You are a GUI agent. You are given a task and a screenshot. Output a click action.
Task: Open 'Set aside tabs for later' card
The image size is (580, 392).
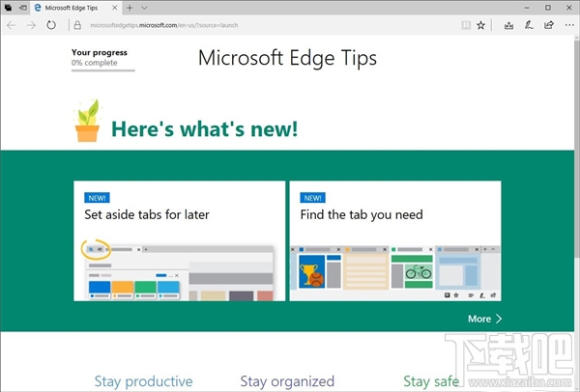[x=180, y=240]
